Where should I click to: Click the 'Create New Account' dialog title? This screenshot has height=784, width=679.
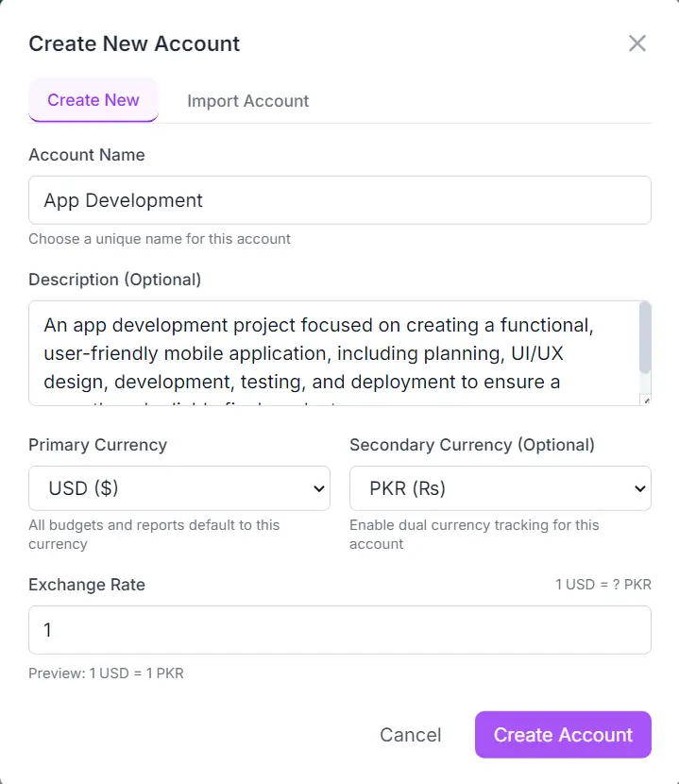(x=134, y=43)
